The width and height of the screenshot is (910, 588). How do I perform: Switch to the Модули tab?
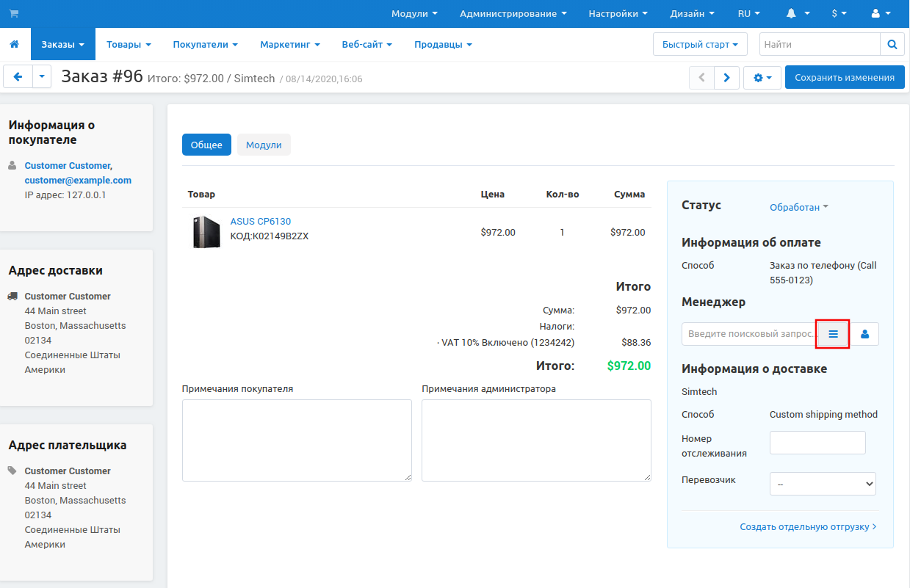tap(264, 145)
